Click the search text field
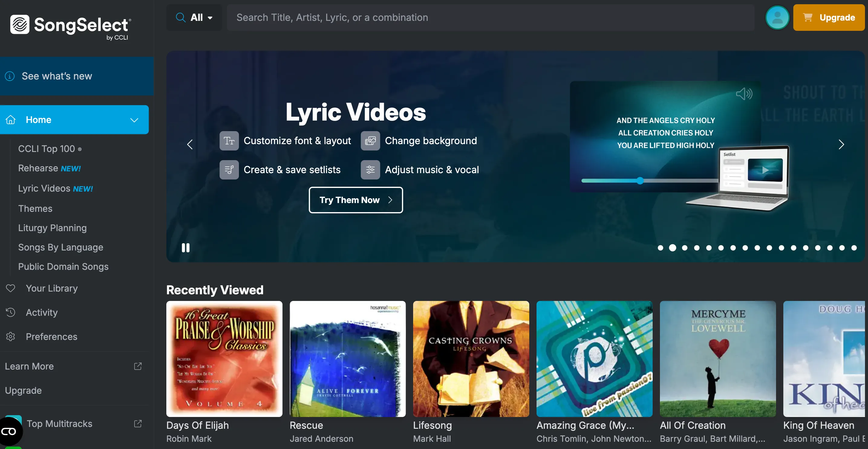The width and height of the screenshot is (868, 449). tap(490, 18)
